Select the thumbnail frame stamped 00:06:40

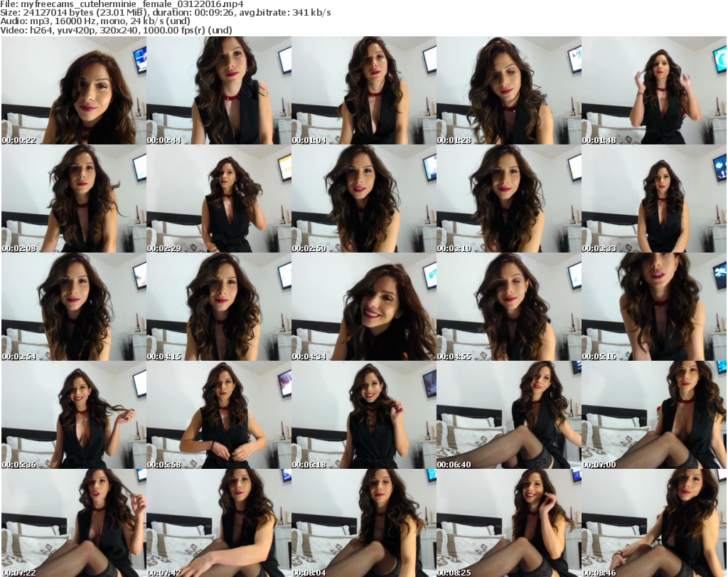pyautogui.click(x=509, y=415)
